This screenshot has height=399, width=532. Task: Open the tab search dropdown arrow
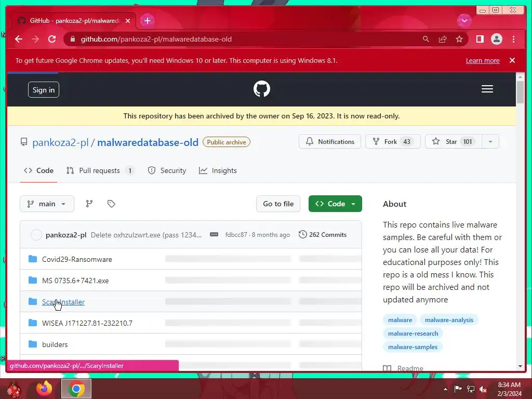click(464, 21)
